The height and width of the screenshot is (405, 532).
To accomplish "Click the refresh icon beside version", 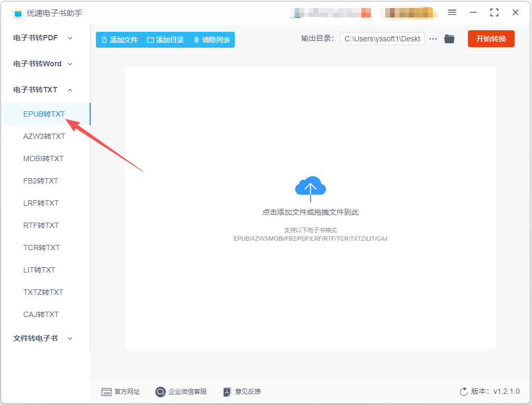I will (x=464, y=392).
